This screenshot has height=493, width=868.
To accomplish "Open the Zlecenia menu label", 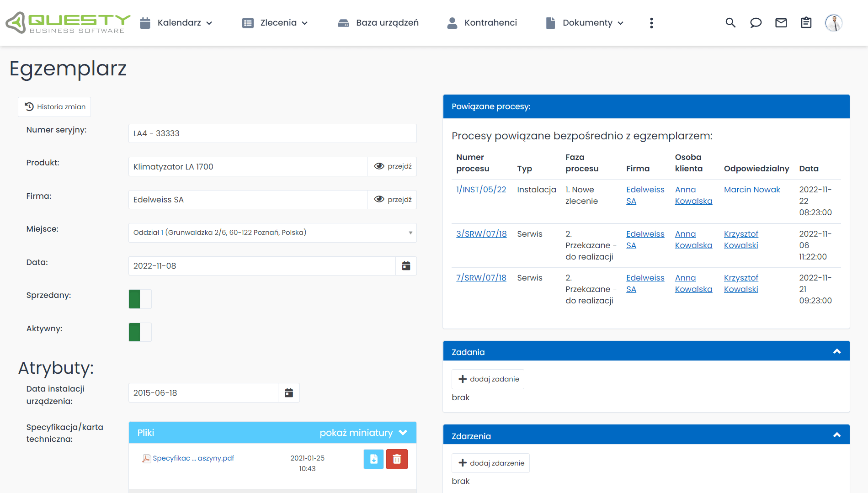I will (278, 23).
